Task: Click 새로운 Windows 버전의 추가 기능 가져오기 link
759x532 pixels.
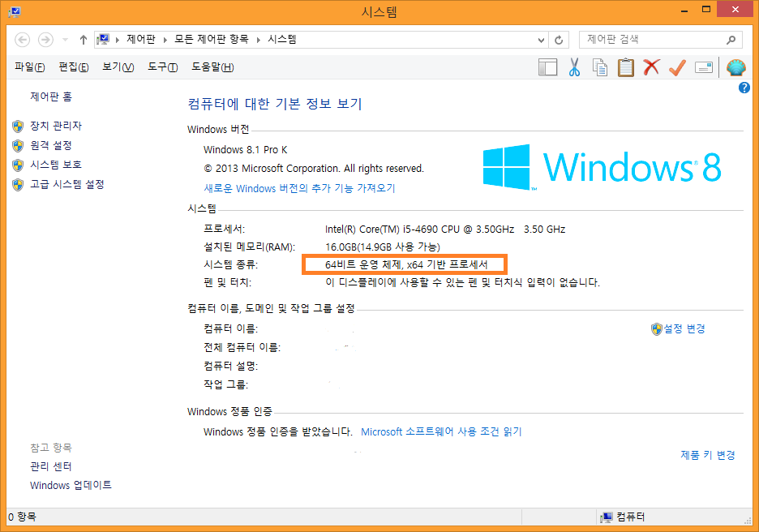Action: (x=300, y=188)
